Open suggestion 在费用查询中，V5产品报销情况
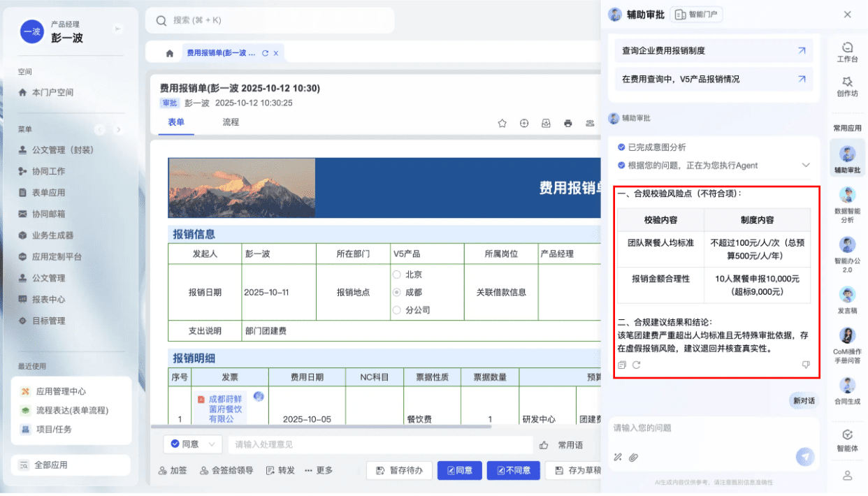 [x=714, y=79]
